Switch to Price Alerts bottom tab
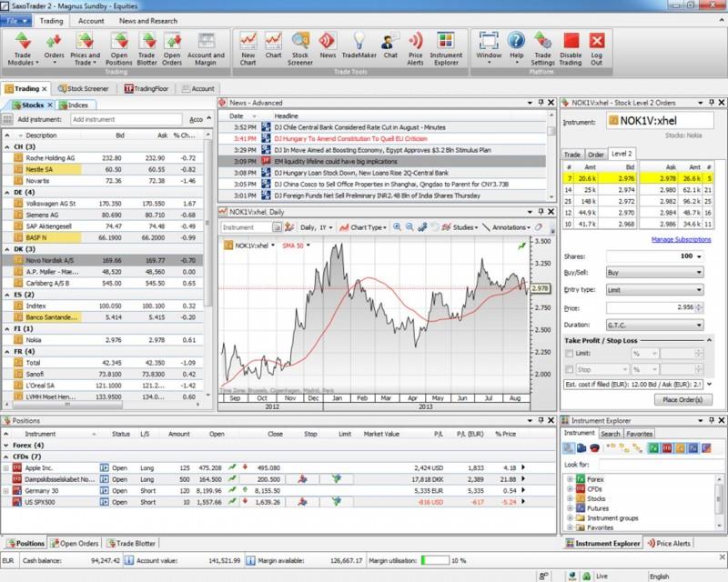 point(669,543)
